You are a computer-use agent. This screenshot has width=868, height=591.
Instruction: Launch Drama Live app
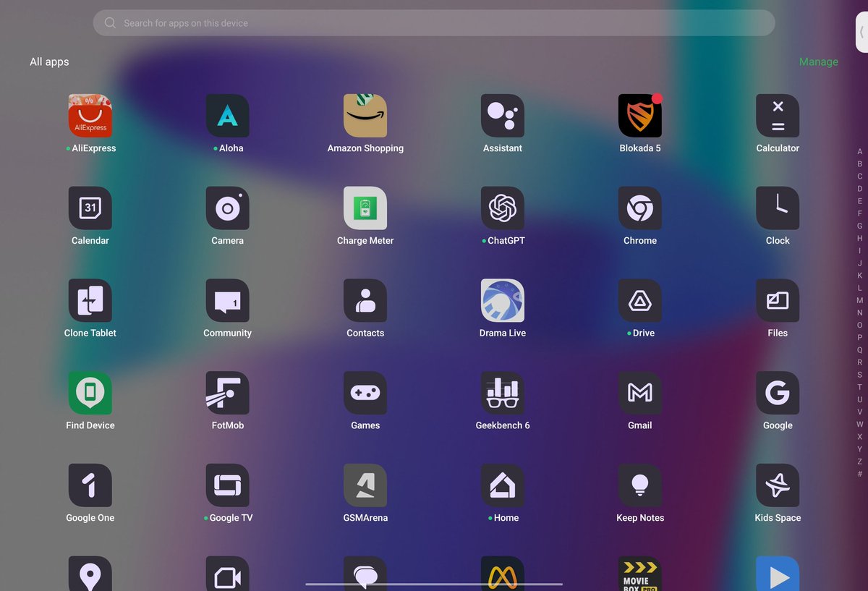tap(503, 301)
